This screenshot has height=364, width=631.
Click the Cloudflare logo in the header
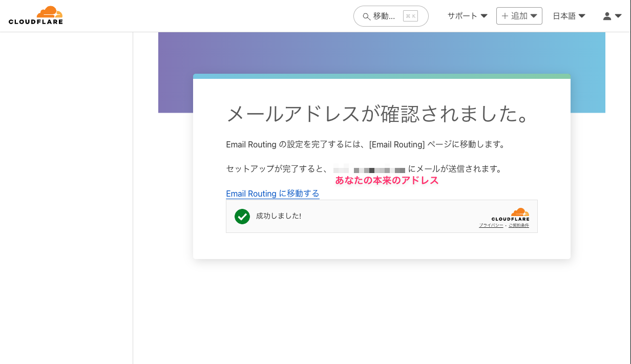coord(36,15)
